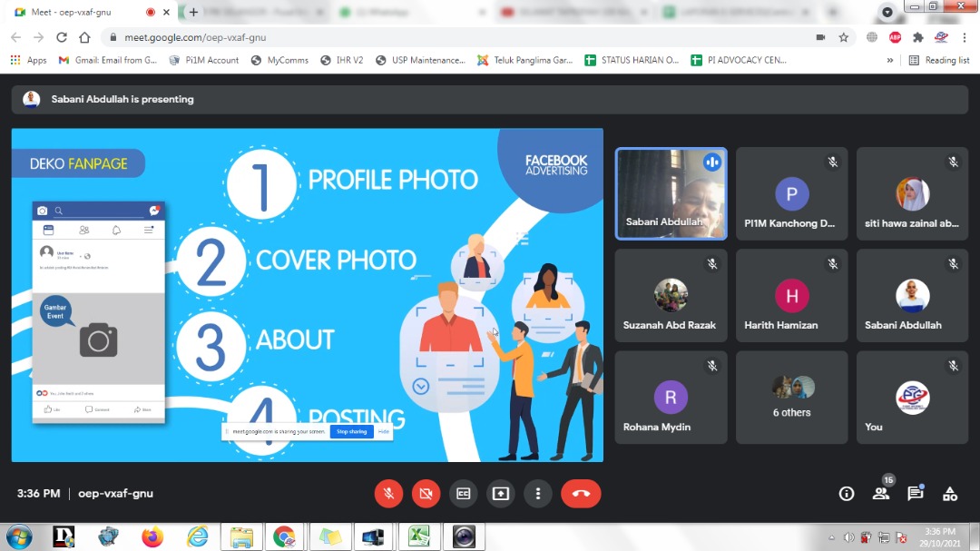Open the 6 others tile
This screenshot has width=980, height=551.
point(791,398)
